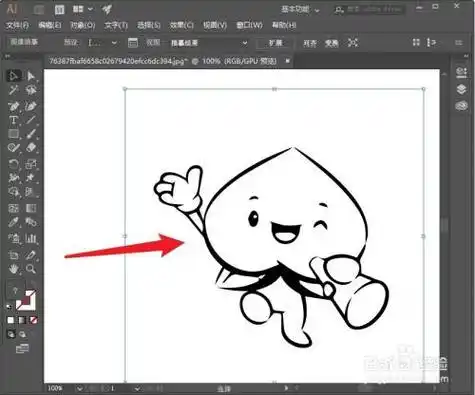Select the Type (T) tool
This screenshot has width=475, height=395.
(13, 120)
